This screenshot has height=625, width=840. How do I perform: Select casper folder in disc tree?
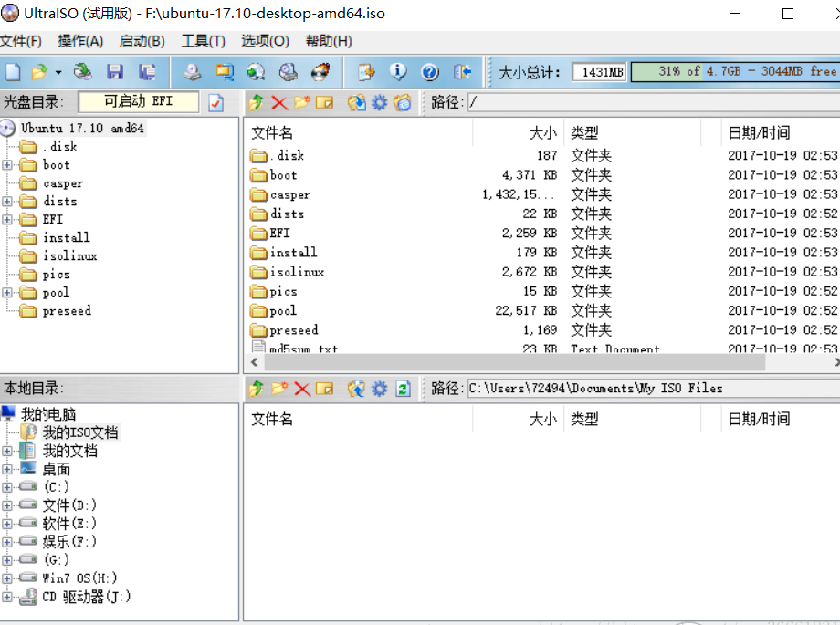coord(63,183)
